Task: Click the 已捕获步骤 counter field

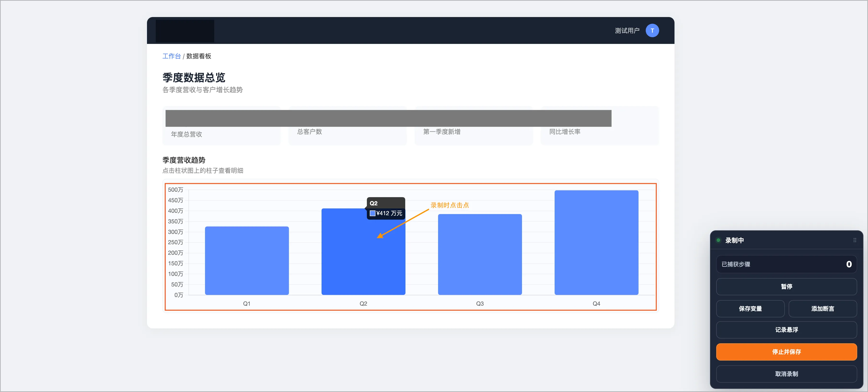Action: coord(786,264)
